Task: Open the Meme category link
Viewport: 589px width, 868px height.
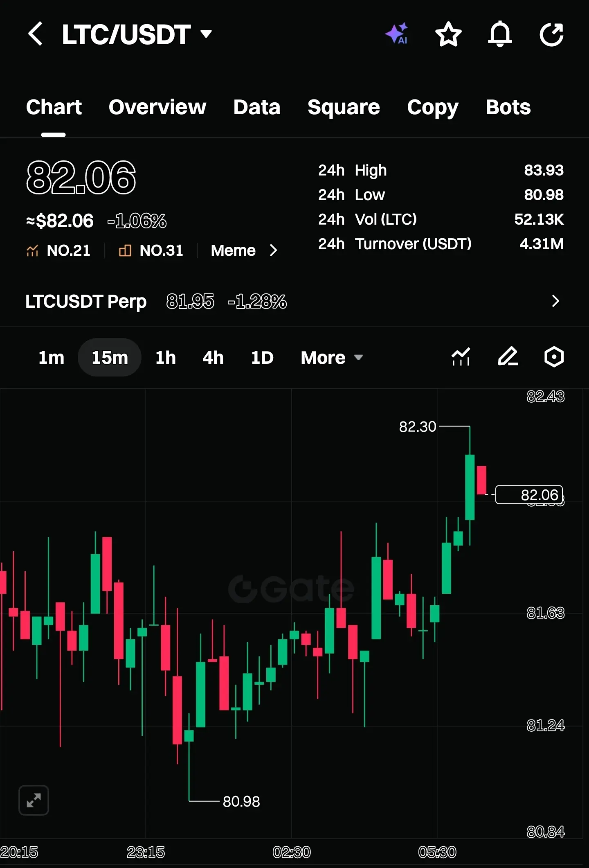Action: click(233, 250)
